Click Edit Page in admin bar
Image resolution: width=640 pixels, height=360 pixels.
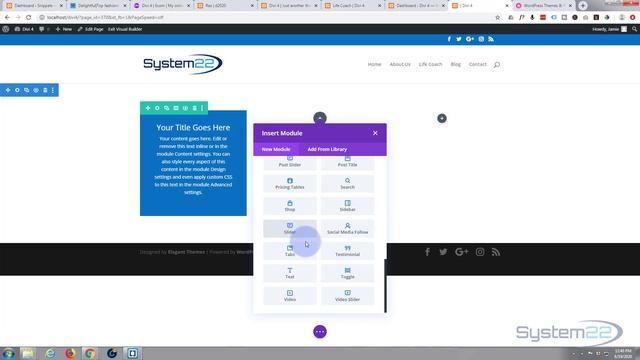pos(90,29)
